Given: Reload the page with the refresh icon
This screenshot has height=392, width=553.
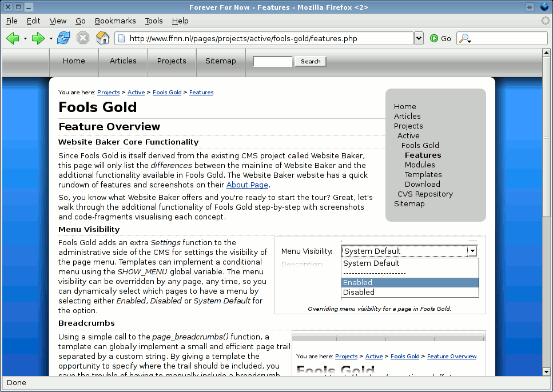Looking at the screenshot, I should pyautogui.click(x=63, y=38).
